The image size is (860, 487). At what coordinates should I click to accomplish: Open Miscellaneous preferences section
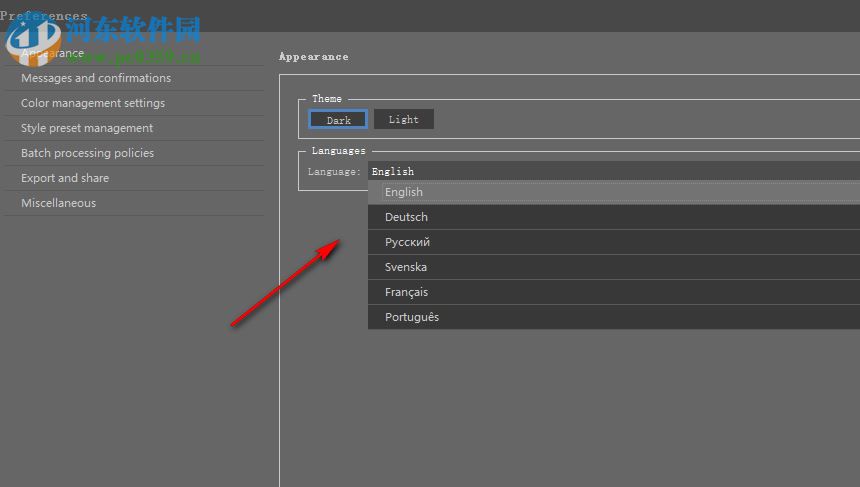[134, 203]
